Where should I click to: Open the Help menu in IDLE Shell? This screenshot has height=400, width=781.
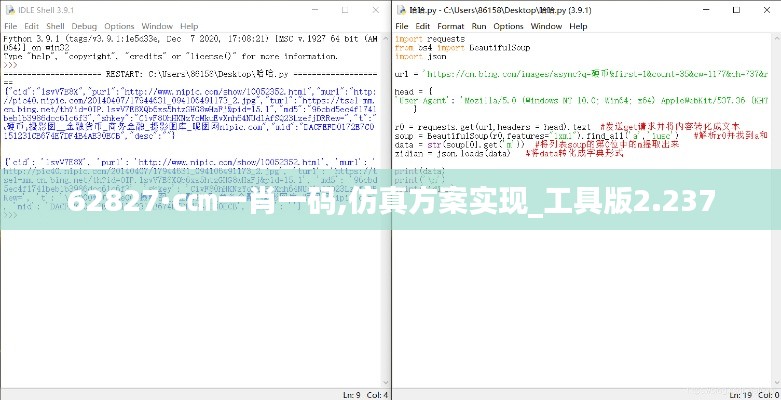(x=188, y=26)
